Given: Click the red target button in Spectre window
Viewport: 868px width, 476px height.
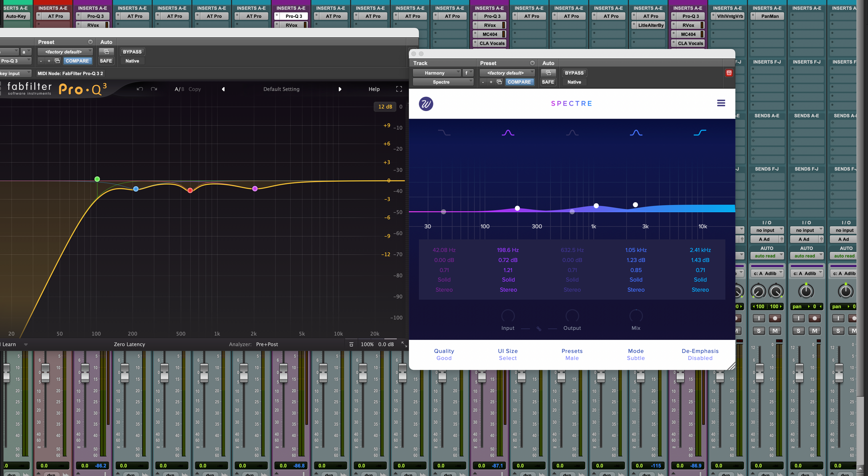Looking at the screenshot, I should pyautogui.click(x=729, y=73).
